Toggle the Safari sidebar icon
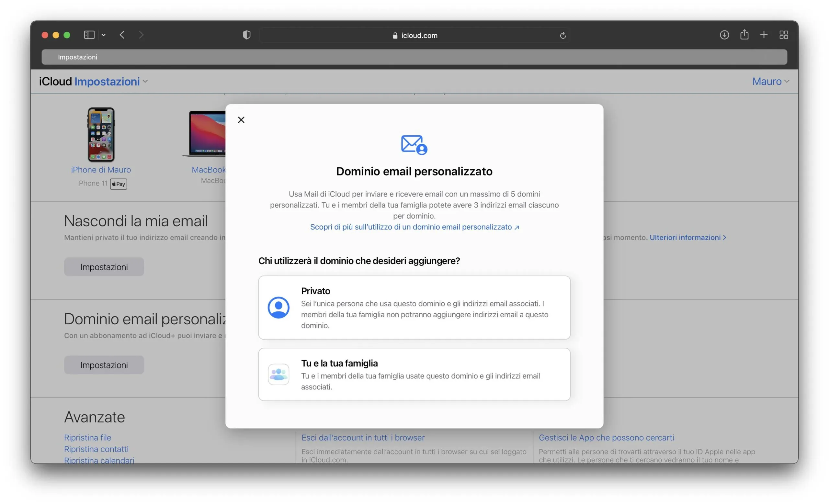Screen dimensions: 829x504 89,35
